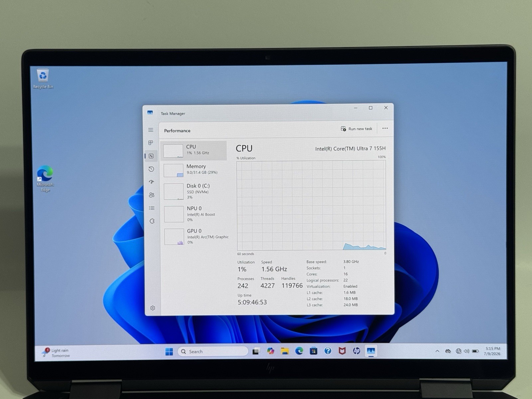Viewport: 532px width, 399px height.
Task: Open the Recycle Bin desktop icon
Action: [x=43, y=79]
